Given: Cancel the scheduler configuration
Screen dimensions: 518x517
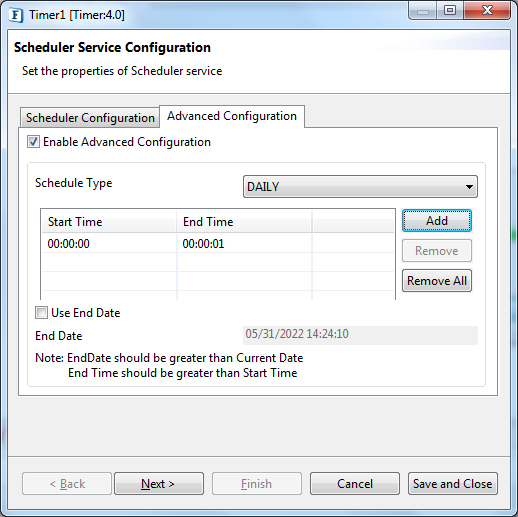Looking at the screenshot, I should [355, 483].
